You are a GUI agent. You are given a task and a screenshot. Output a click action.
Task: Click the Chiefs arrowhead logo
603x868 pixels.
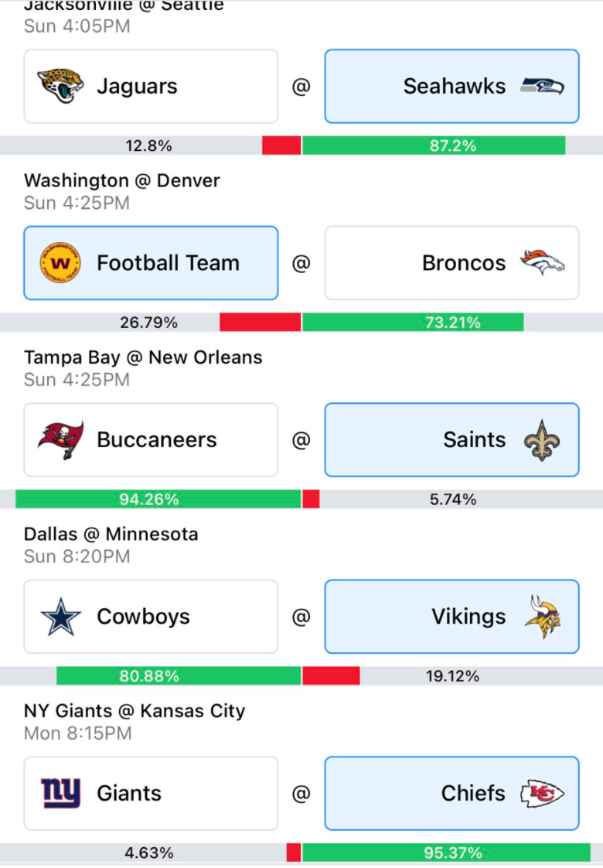point(542,793)
